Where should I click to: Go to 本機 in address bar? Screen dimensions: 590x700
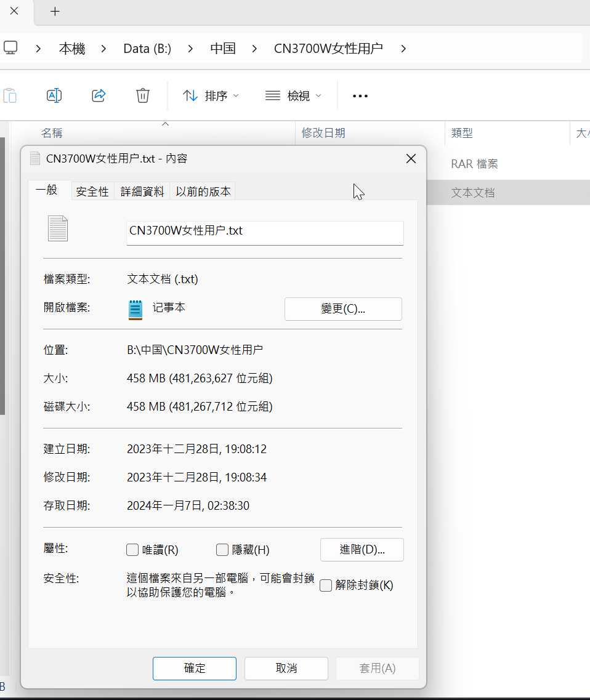pyautogui.click(x=72, y=48)
